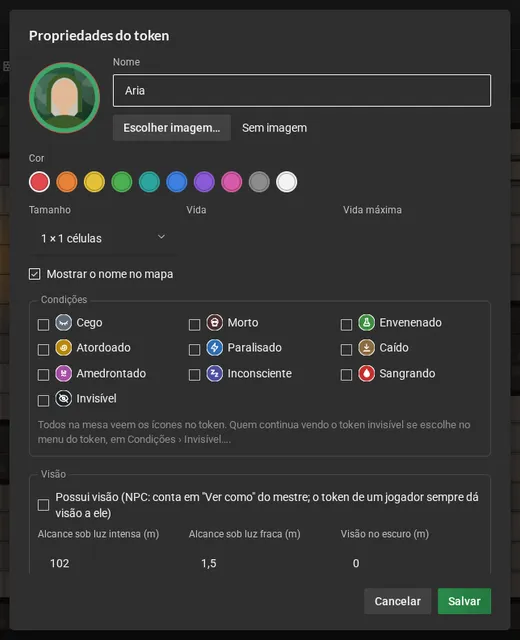Click the Morto skull condition icon
The height and width of the screenshot is (640, 520).
pos(214,322)
